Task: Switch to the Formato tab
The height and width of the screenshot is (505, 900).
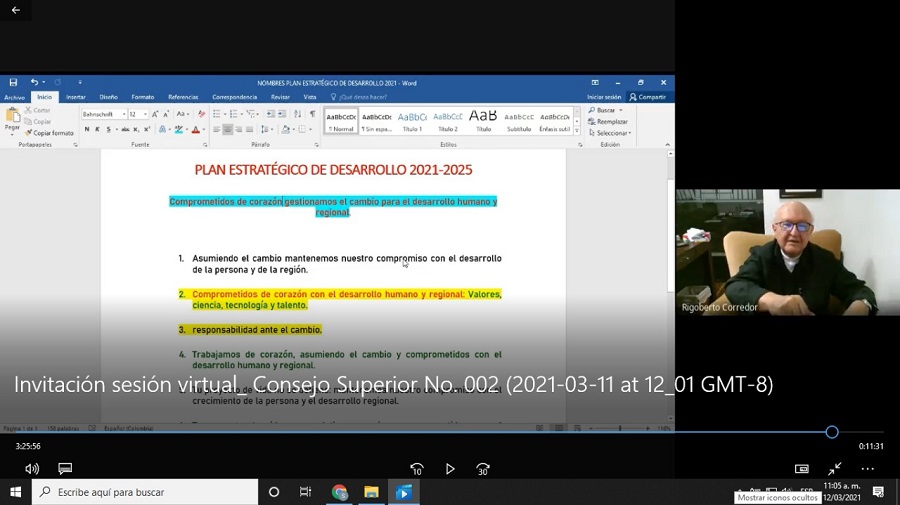Action: coord(142,97)
